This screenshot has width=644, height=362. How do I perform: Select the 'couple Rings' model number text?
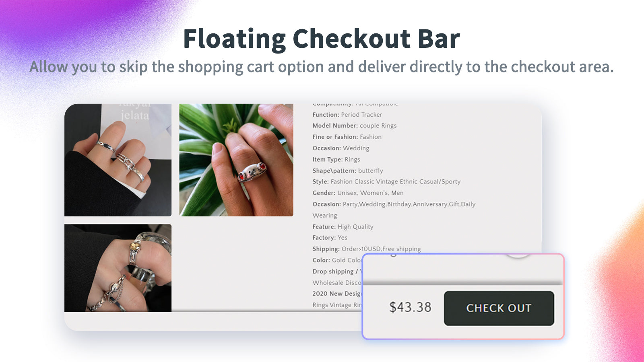pyautogui.click(x=378, y=125)
